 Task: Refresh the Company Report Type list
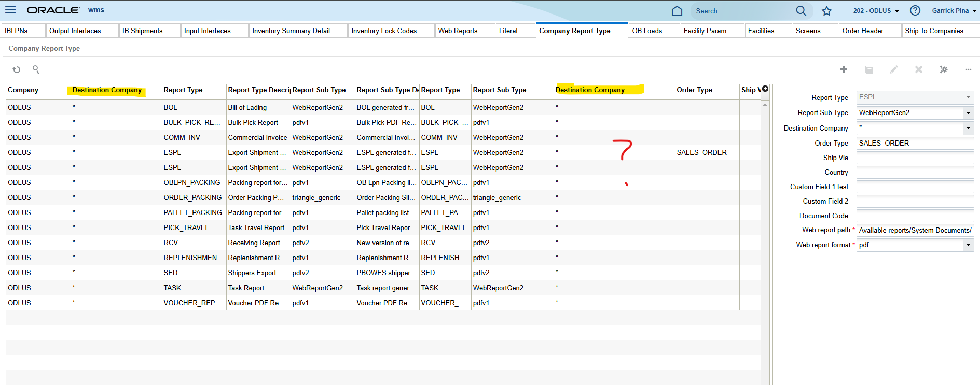click(17, 69)
